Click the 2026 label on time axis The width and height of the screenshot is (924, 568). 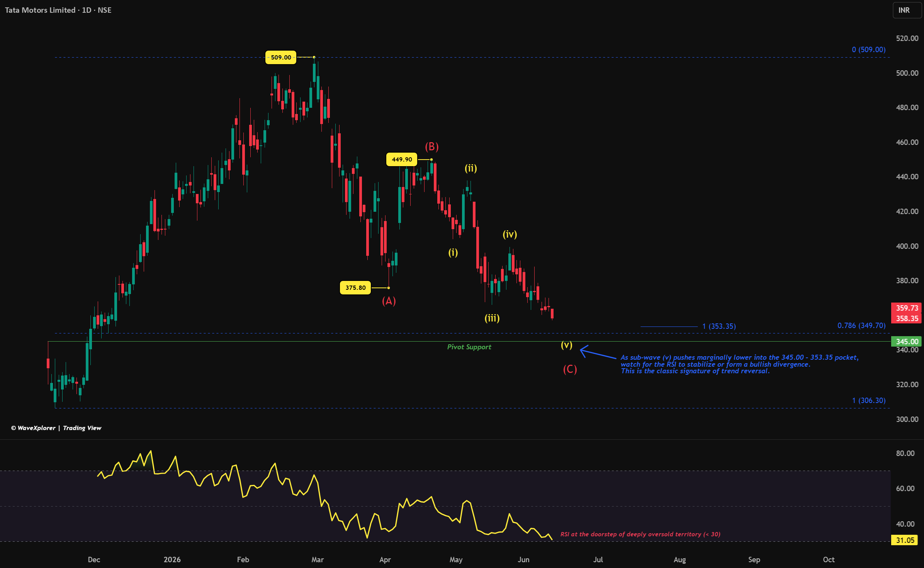click(172, 559)
